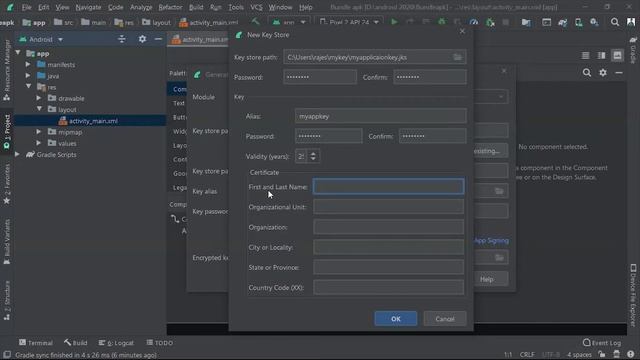Open the Pixel 2 API 24 device dropdown
640x360 pixels.
tap(349, 22)
